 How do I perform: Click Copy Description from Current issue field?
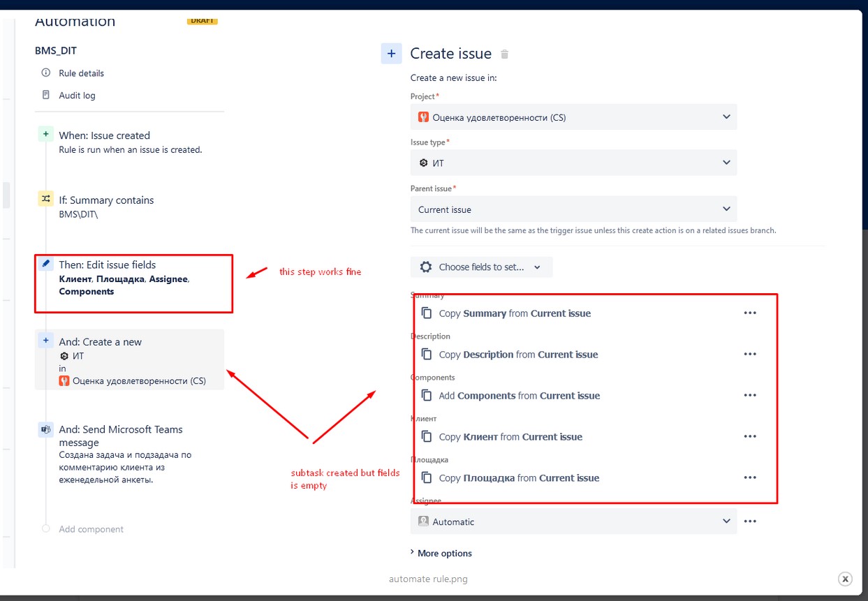pos(518,355)
